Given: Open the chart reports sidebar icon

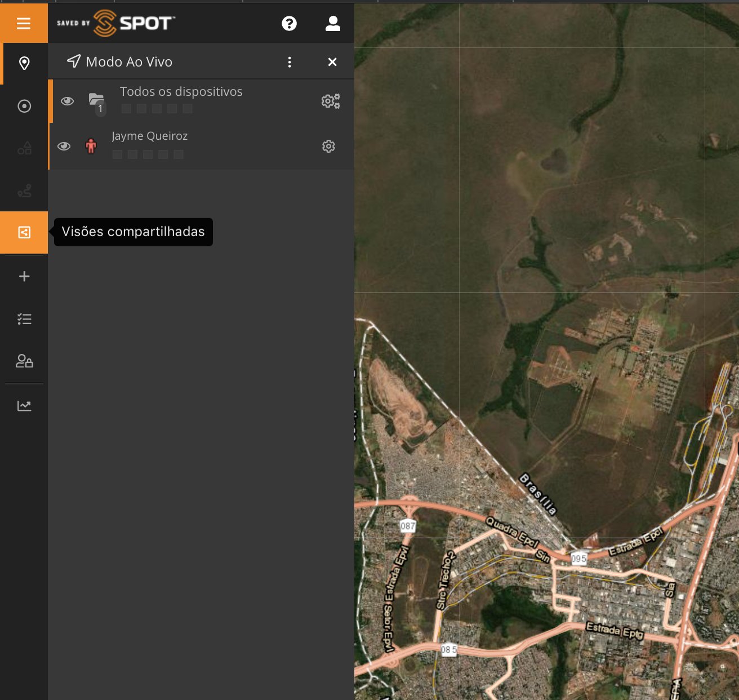Looking at the screenshot, I should tap(24, 406).
